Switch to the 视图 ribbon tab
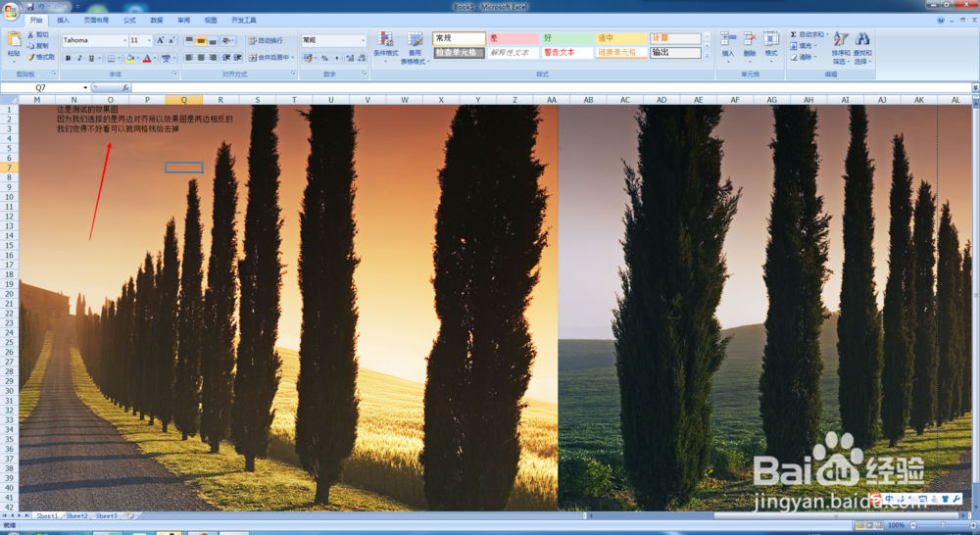 tap(211, 20)
